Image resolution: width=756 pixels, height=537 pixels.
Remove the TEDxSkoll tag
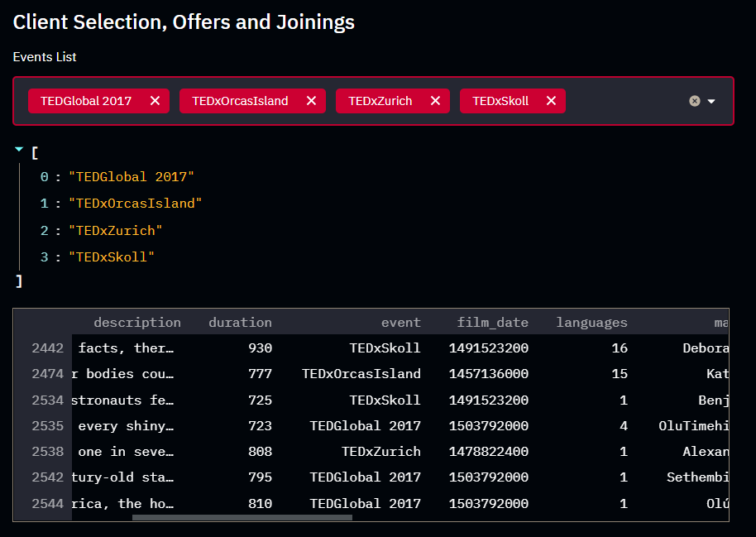[551, 101]
